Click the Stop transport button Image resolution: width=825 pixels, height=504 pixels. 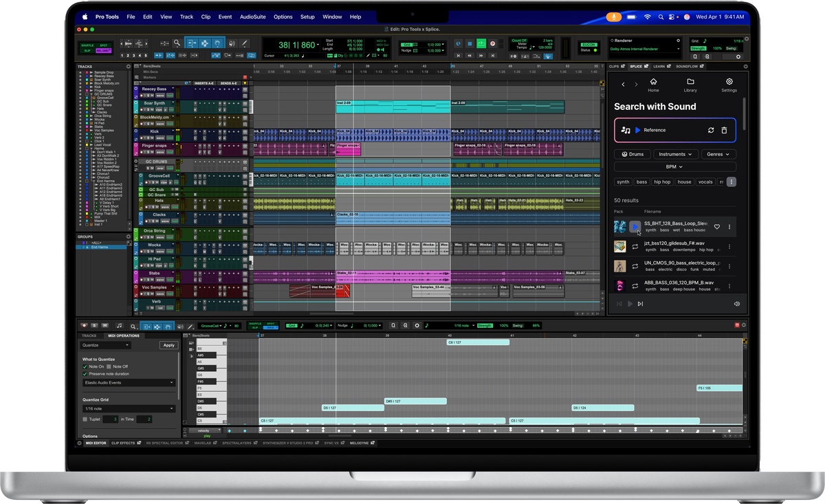pyautogui.click(x=470, y=43)
